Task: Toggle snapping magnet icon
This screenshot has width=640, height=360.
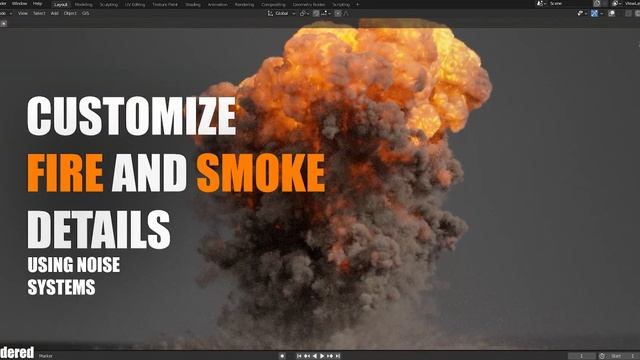Action: tap(316, 13)
